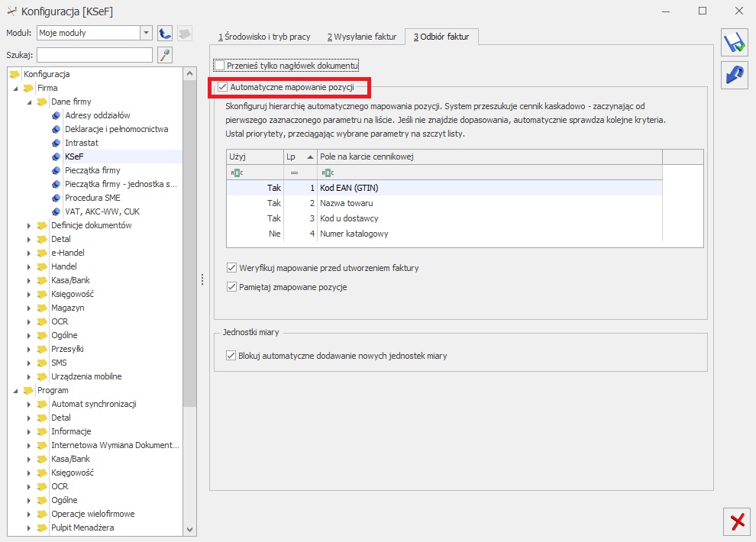The height and width of the screenshot is (542, 756).
Task: Click the equals filter icon under Lp column
Action: pyautogui.click(x=294, y=173)
